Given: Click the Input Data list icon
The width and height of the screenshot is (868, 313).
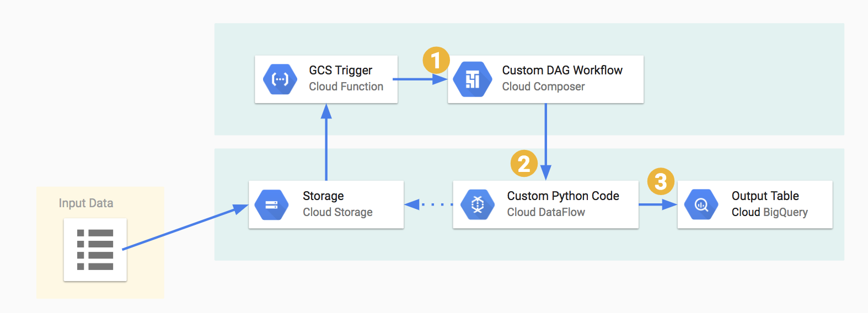Looking at the screenshot, I should 95,250.
